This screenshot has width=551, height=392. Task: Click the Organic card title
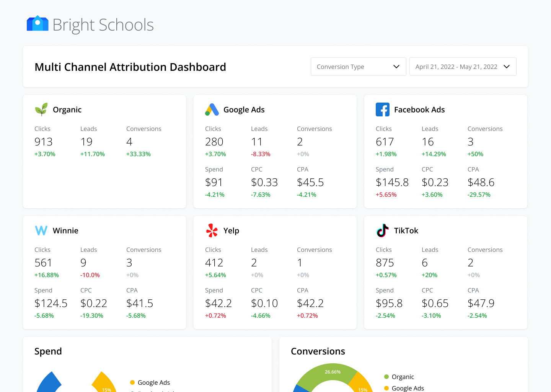pyautogui.click(x=67, y=110)
